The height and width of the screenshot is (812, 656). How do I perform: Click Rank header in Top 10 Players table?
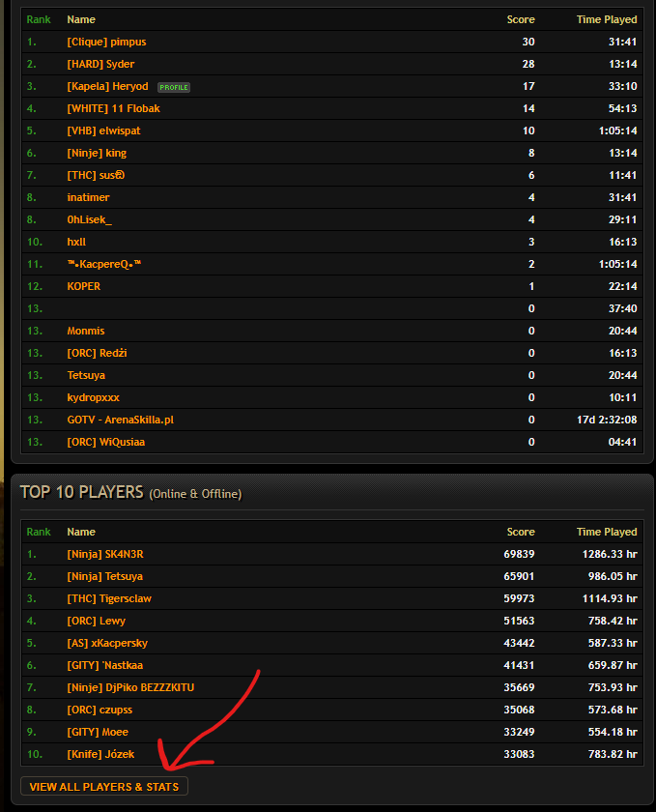[x=39, y=532]
